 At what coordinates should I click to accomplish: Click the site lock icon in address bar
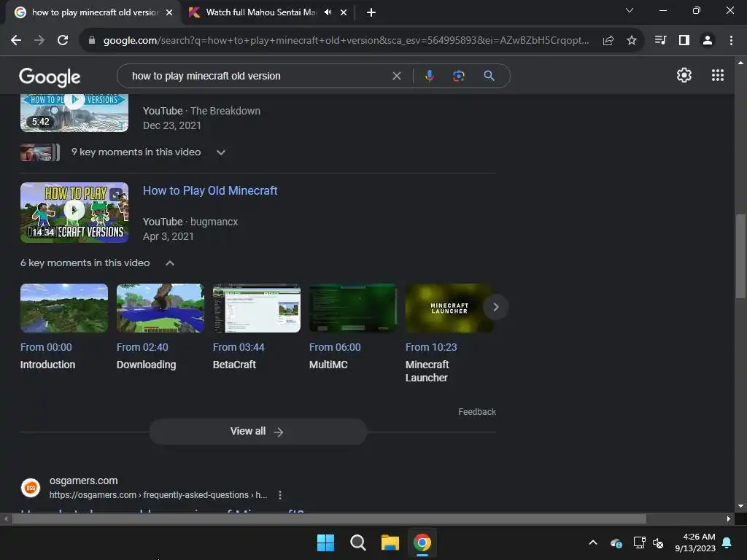92,41
